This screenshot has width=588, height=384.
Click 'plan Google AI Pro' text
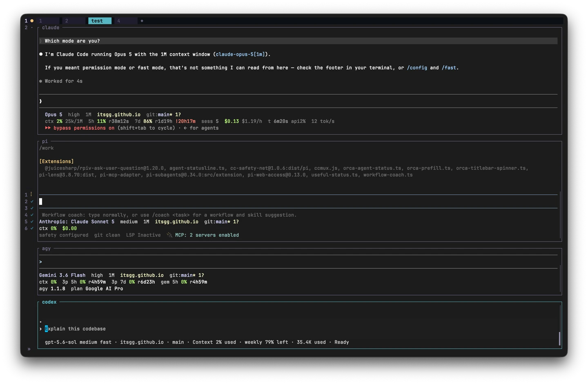(97, 289)
